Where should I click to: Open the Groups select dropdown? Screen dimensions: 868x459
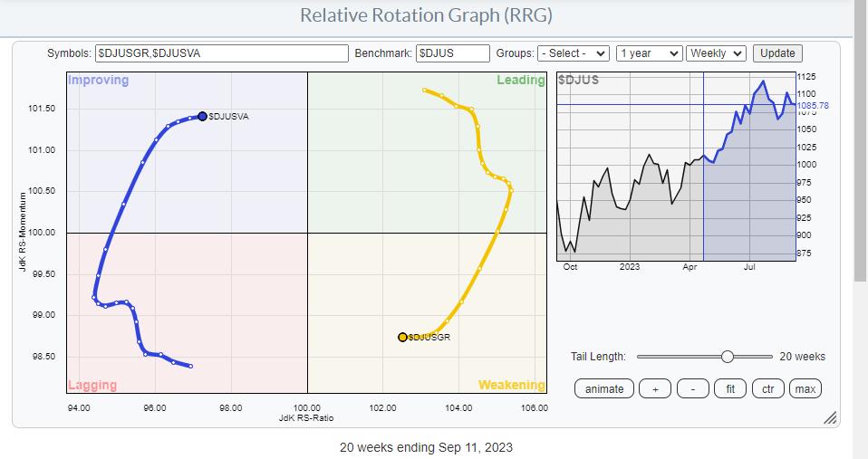coord(574,53)
